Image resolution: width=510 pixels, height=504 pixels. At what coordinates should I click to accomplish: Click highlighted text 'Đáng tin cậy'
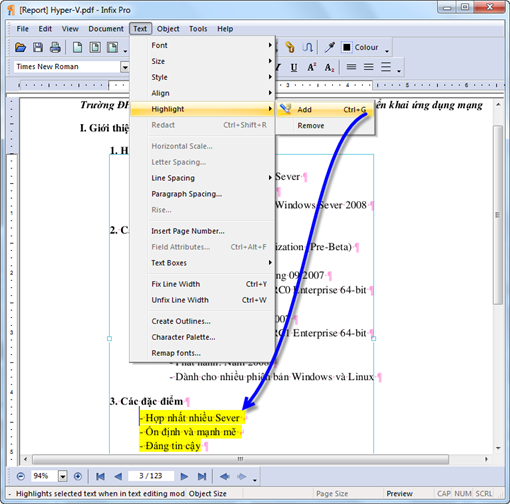[x=173, y=446]
